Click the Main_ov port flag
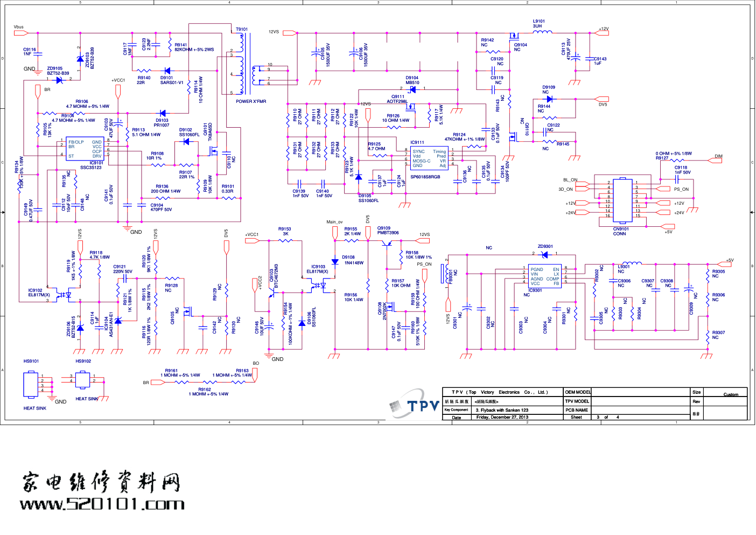 (335, 232)
